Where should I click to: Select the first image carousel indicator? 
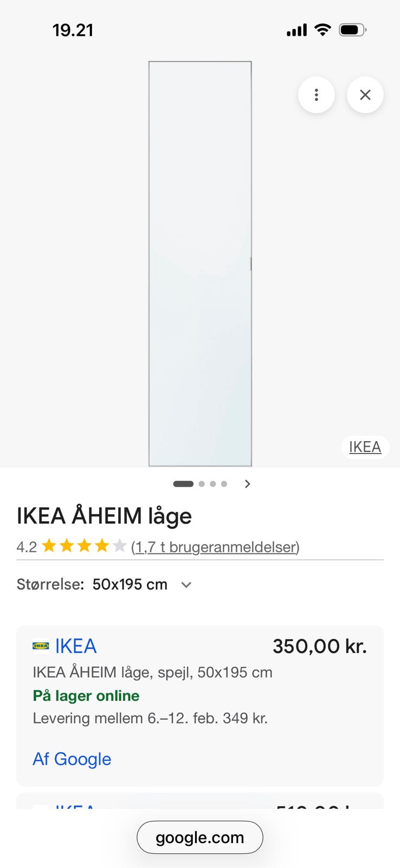[x=183, y=484]
